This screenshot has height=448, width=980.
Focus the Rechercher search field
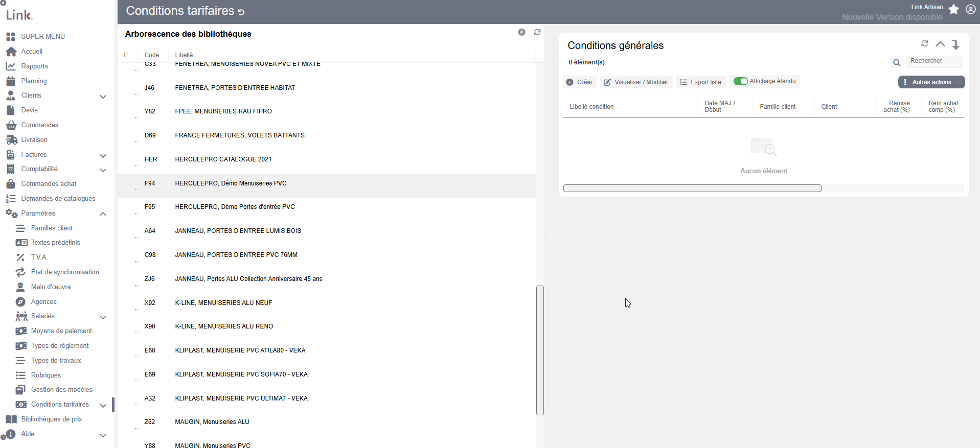coord(934,61)
